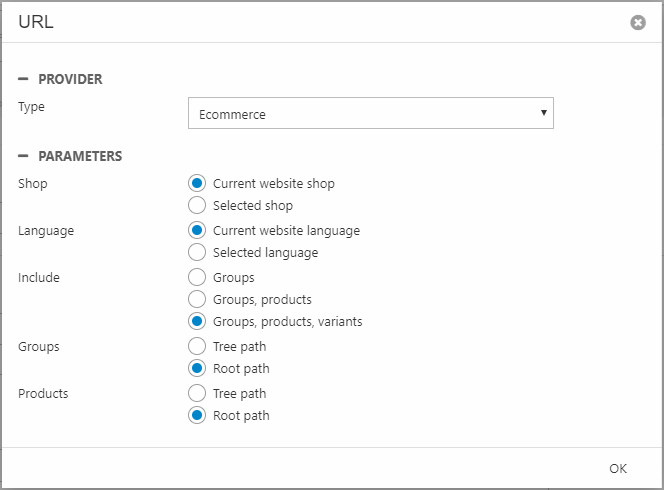This screenshot has height=490, width=664.
Task: Collapse the Provider section
Action: click(x=23, y=79)
